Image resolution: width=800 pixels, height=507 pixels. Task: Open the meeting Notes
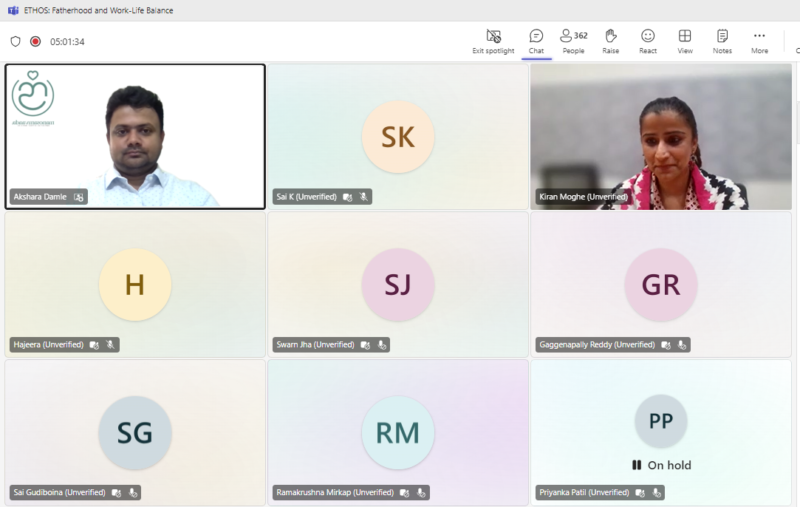click(x=722, y=41)
